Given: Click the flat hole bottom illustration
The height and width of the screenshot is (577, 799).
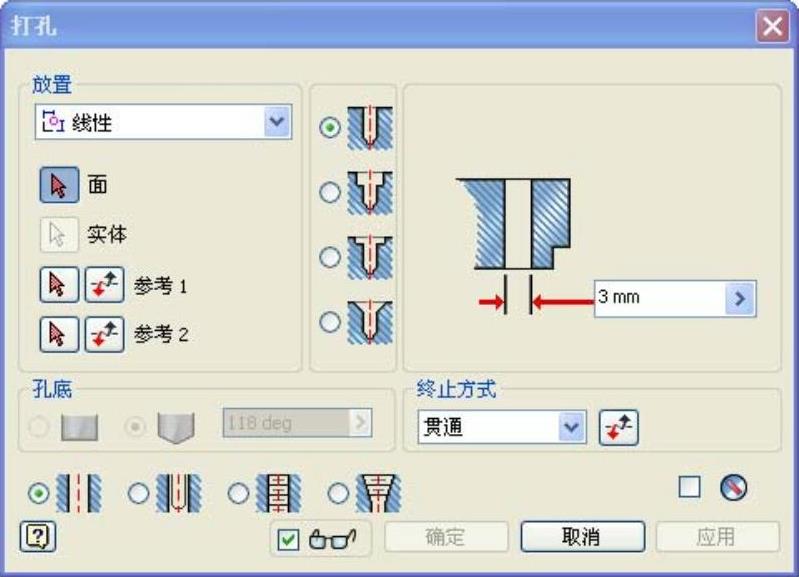Looking at the screenshot, I should 79,427.
